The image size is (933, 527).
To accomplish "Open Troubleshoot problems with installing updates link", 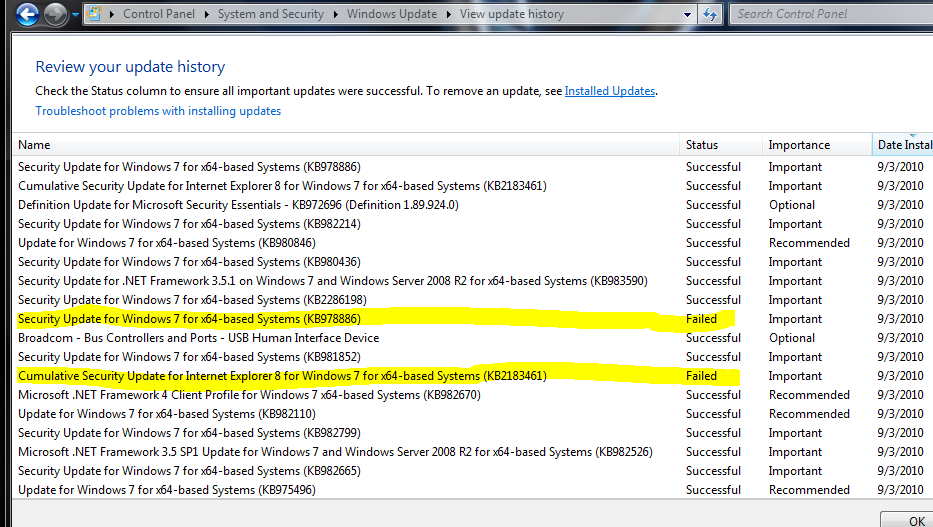I will point(158,111).
